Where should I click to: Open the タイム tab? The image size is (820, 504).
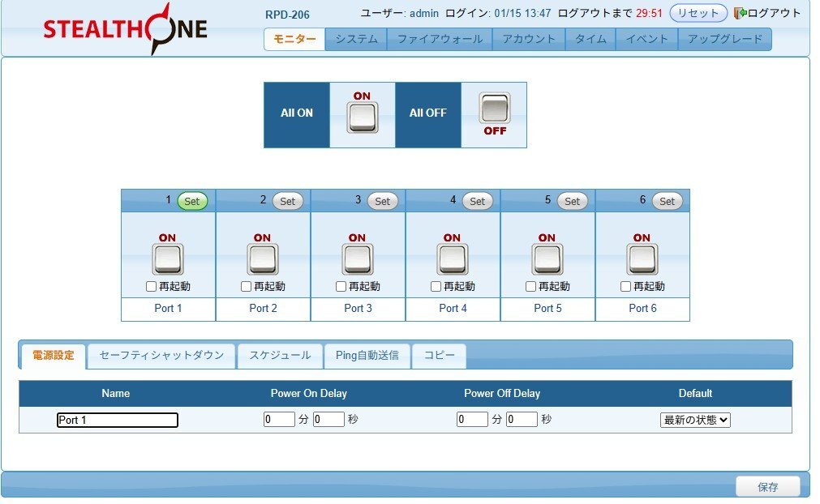pos(590,39)
